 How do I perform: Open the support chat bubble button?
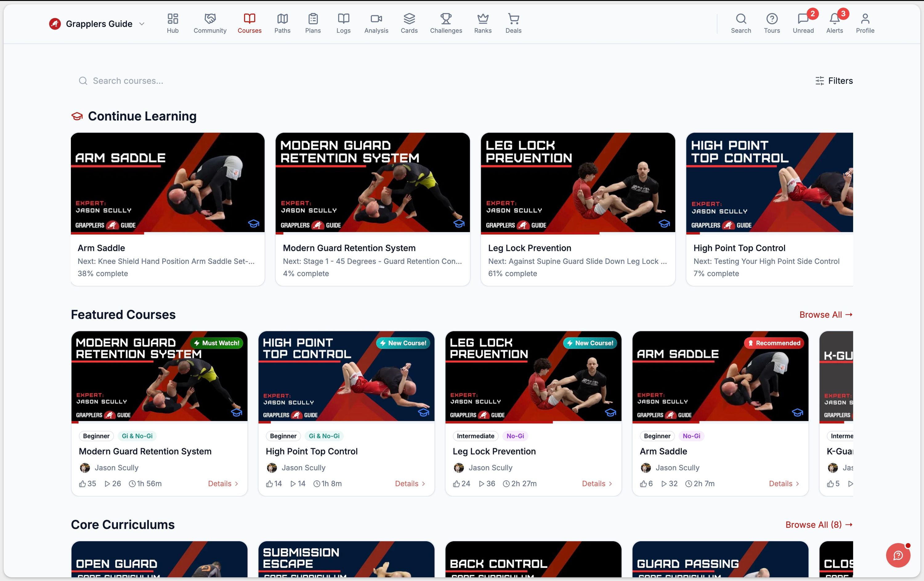(898, 555)
